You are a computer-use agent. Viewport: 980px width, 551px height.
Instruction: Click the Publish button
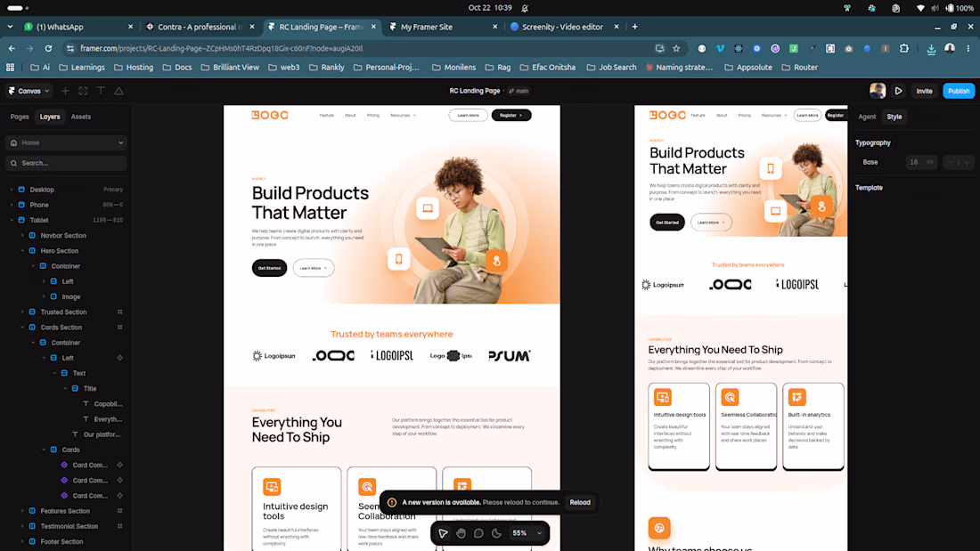click(958, 91)
